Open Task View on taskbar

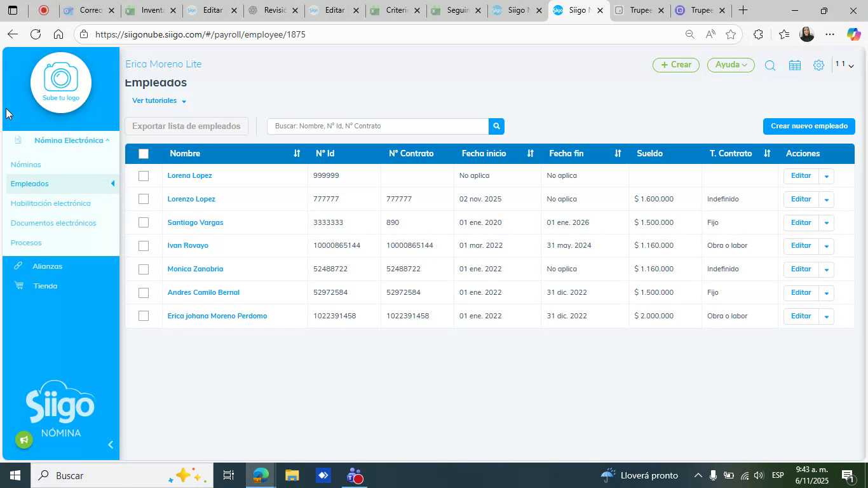pos(229,475)
